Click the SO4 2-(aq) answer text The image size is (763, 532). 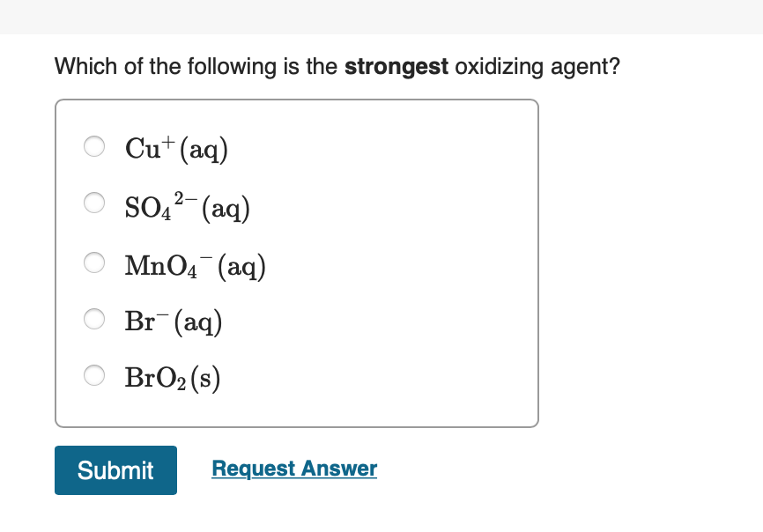tap(186, 206)
